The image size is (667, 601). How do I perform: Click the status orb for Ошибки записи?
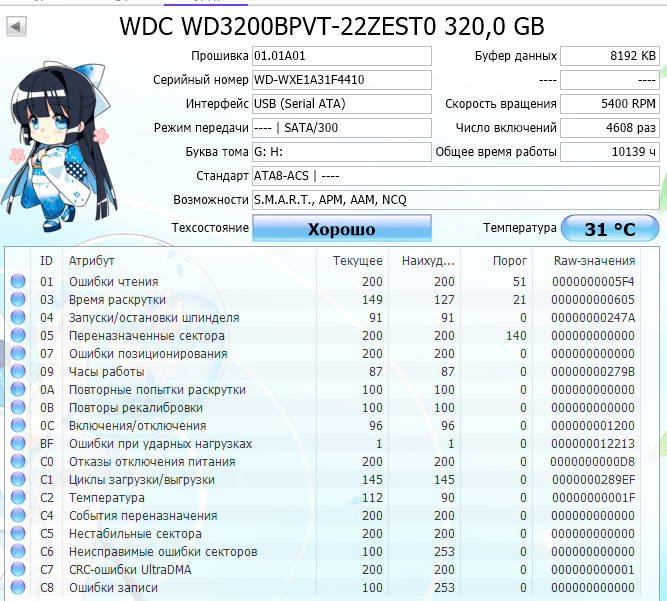[x=18, y=587]
